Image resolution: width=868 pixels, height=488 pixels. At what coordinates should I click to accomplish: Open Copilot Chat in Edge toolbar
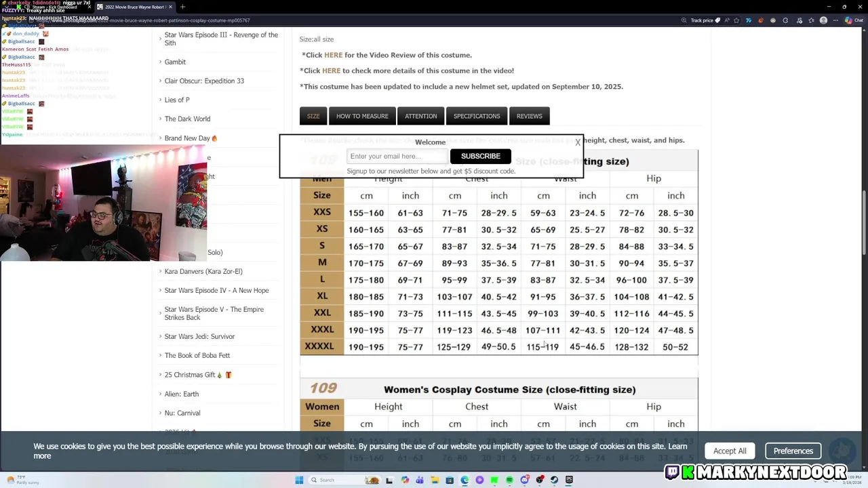[853, 20]
